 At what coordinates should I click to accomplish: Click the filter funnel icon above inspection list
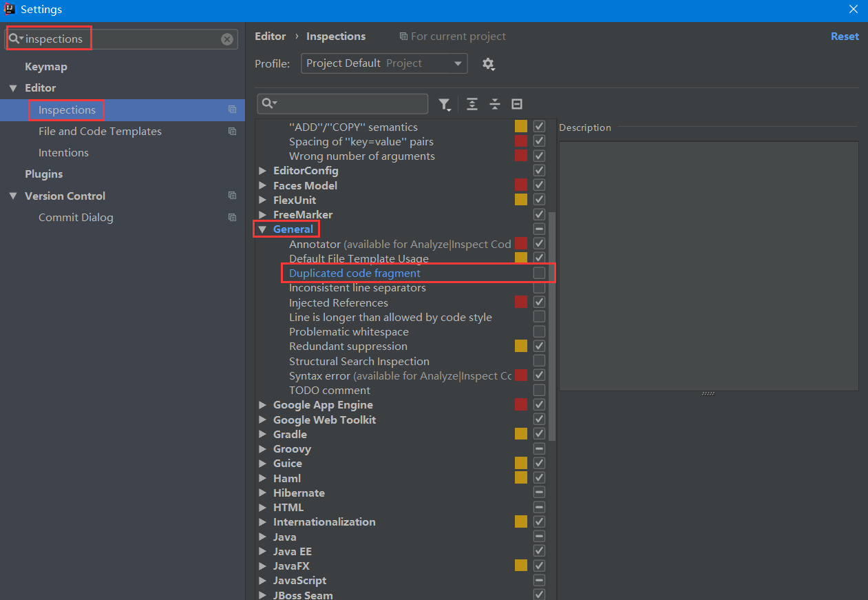445,103
